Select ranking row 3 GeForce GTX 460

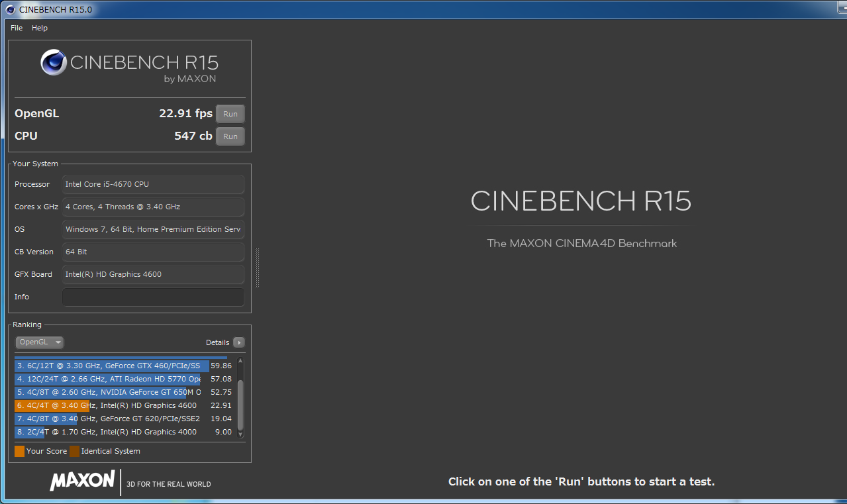tap(124, 366)
